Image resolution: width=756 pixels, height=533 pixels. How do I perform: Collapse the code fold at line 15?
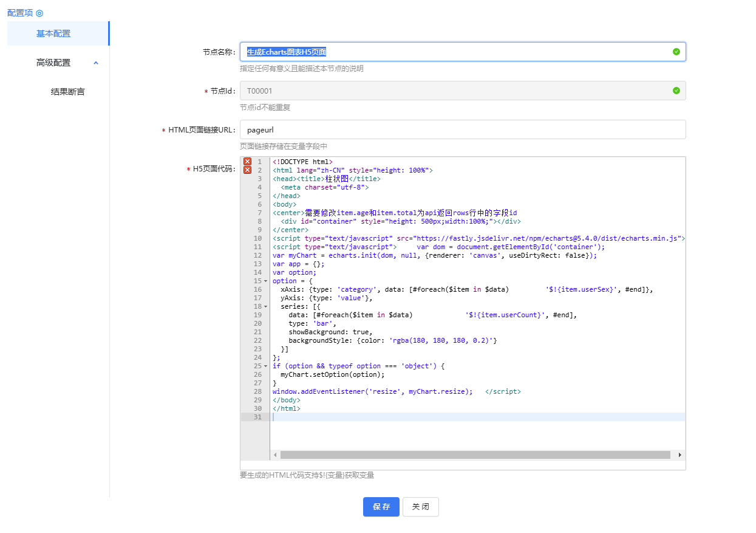click(265, 281)
